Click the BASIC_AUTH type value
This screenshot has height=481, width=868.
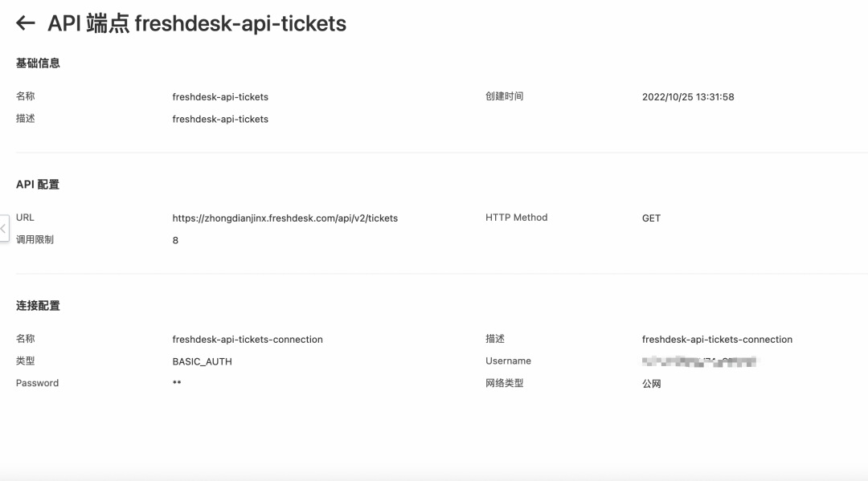point(202,361)
